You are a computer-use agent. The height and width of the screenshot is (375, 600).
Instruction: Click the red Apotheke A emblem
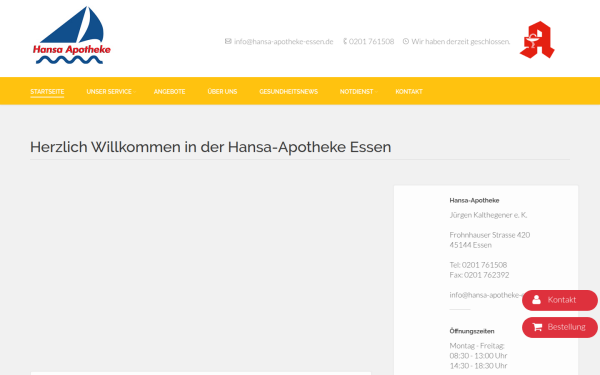tap(537, 40)
